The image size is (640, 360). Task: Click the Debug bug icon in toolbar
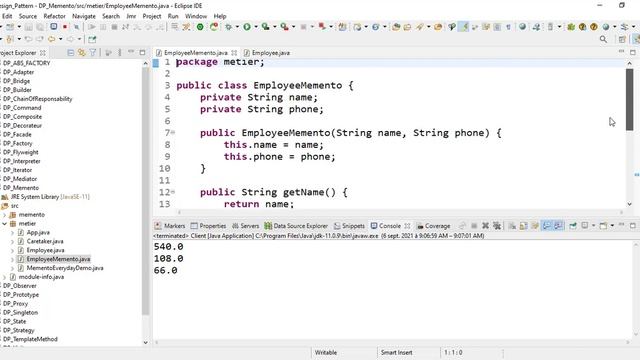click(x=228, y=27)
